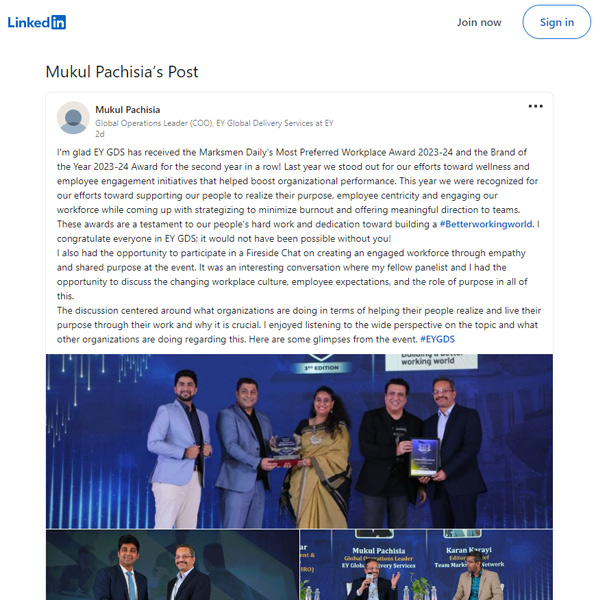
Task: Click the #Betterworkingworld hashtag
Action: point(486,224)
